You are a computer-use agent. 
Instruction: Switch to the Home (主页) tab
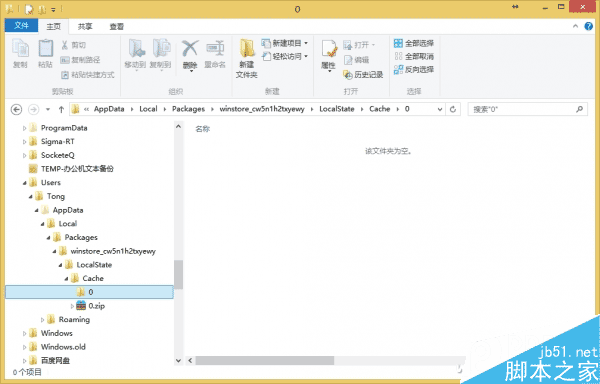pyautogui.click(x=54, y=26)
